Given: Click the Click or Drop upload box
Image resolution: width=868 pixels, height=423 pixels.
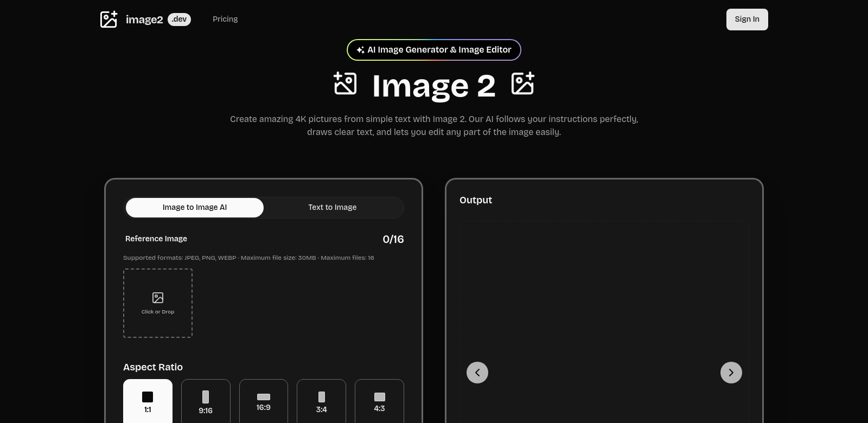Looking at the screenshot, I should pyautogui.click(x=158, y=303).
